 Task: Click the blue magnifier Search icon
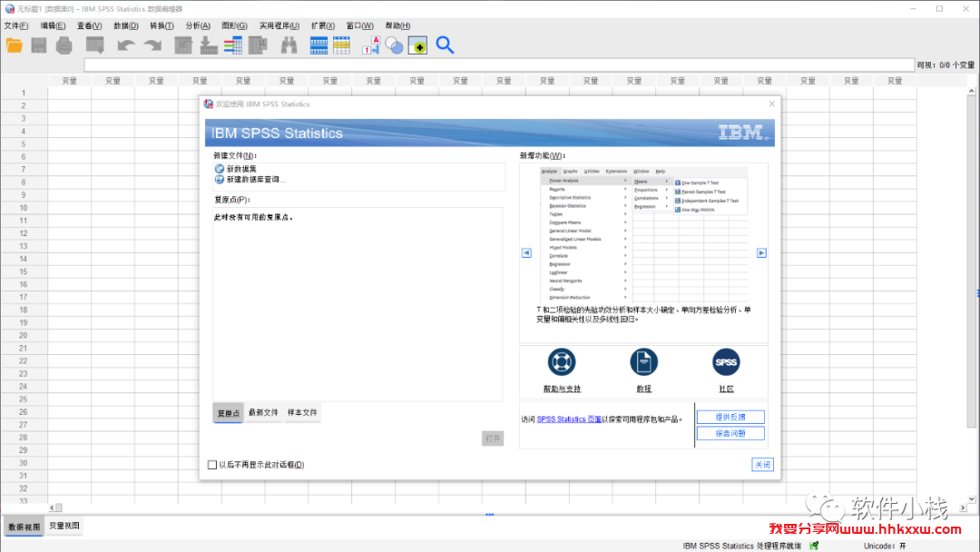(x=445, y=45)
